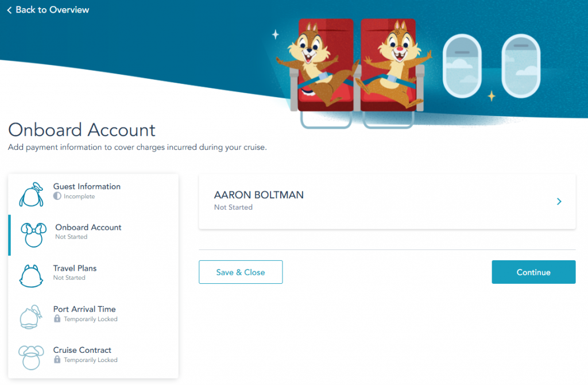The width and height of the screenshot is (588, 385).
Task: Select the Onboard Account section label
Action: 88,228
